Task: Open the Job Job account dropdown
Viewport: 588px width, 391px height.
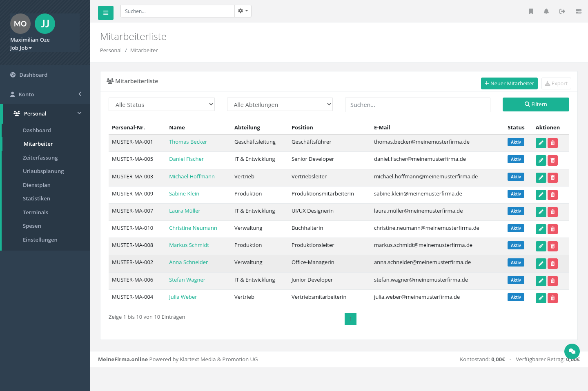Action: (21, 48)
